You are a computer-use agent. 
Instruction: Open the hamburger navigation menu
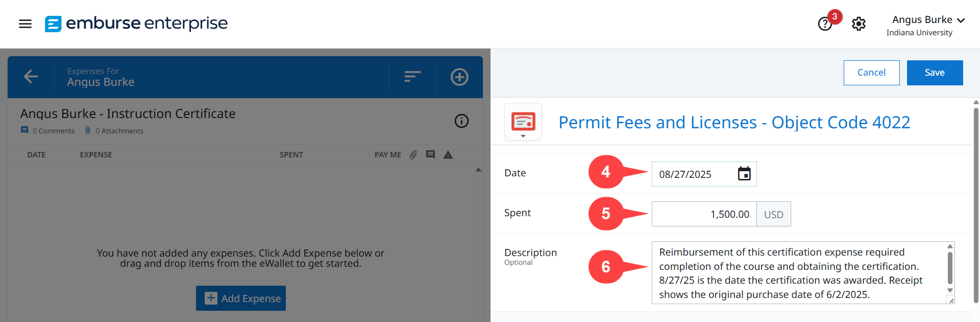click(25, 24)
